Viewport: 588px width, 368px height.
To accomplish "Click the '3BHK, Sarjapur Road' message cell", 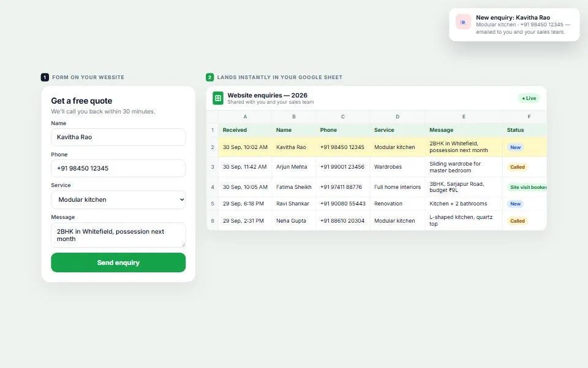I will (464, 187).
